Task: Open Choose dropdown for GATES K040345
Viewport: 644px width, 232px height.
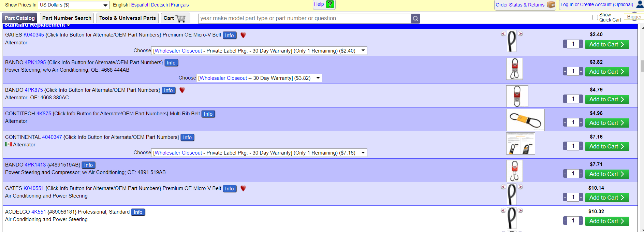Action: pos(259,51)
